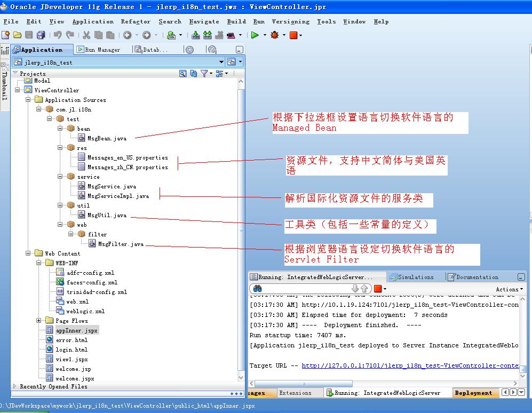
Task: Click the Open folder toolbar icon
Action: (17, 35)
